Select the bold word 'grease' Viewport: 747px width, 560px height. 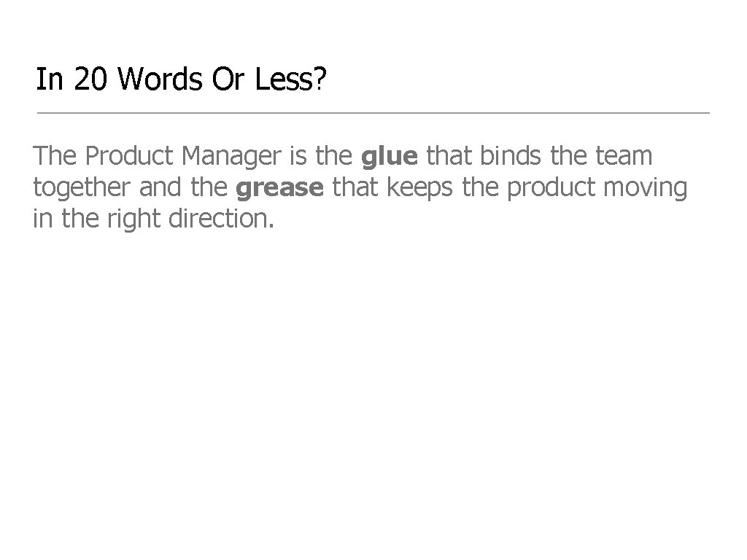[x=279, y=189]
